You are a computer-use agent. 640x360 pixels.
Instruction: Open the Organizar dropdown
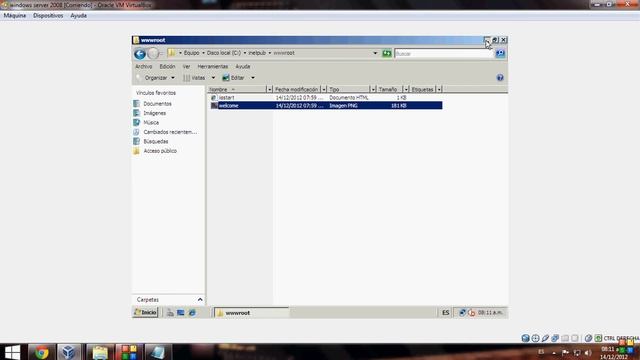[x=160, y=78]
